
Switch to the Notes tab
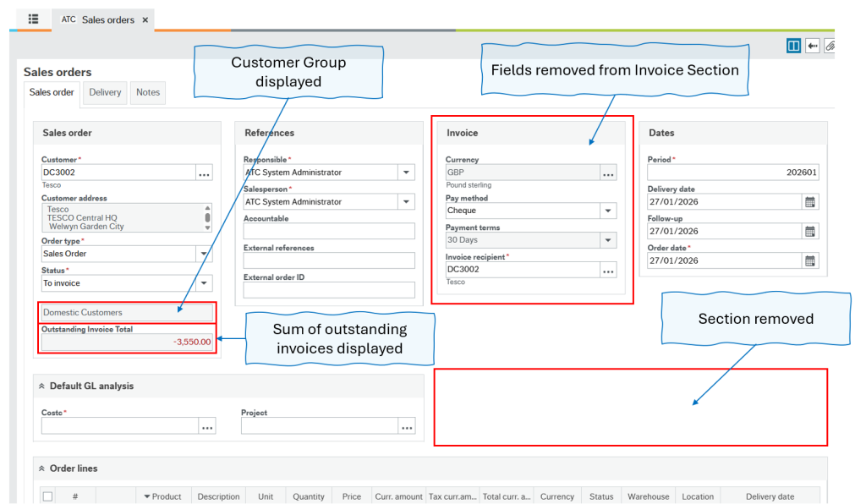point(147,93)
